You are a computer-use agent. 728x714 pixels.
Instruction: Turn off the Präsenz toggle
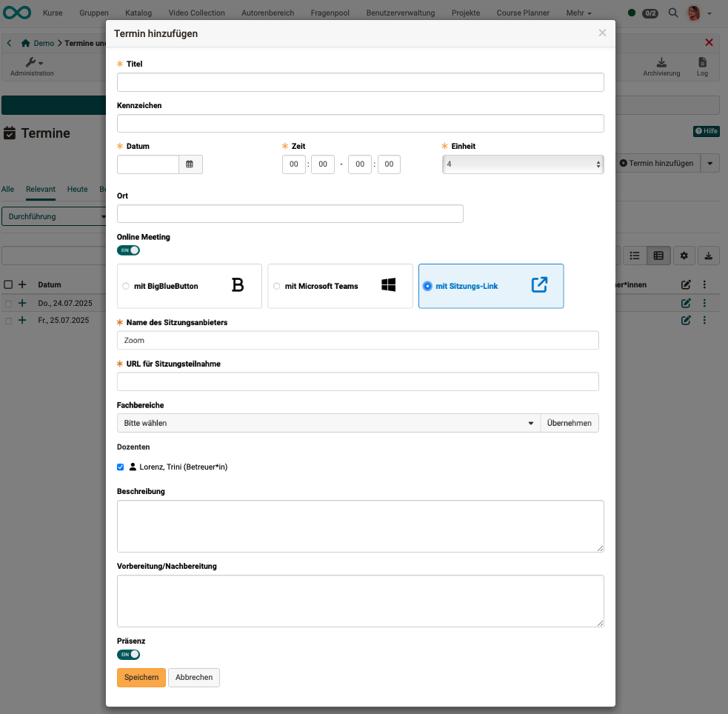[x=127, y=654]
